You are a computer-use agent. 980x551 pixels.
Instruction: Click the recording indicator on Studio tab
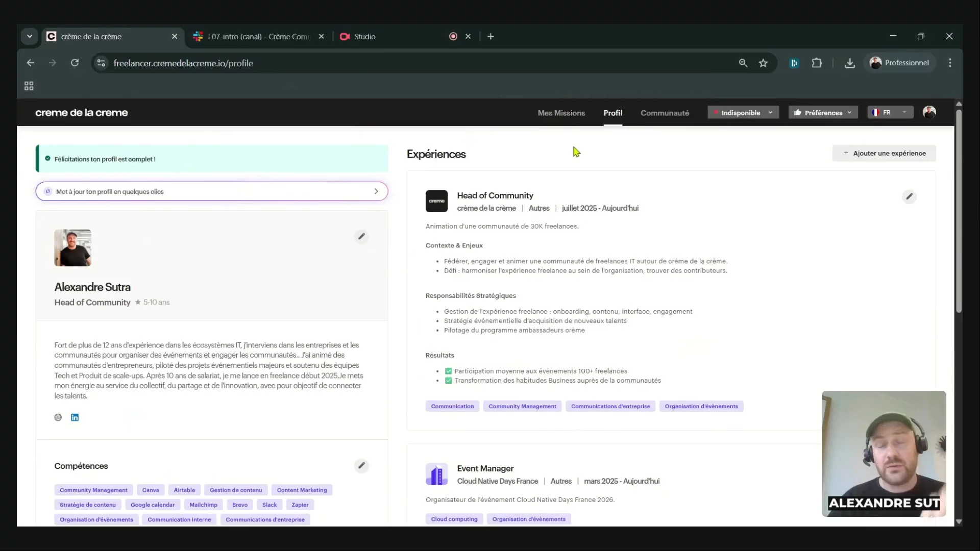[453, 36]
